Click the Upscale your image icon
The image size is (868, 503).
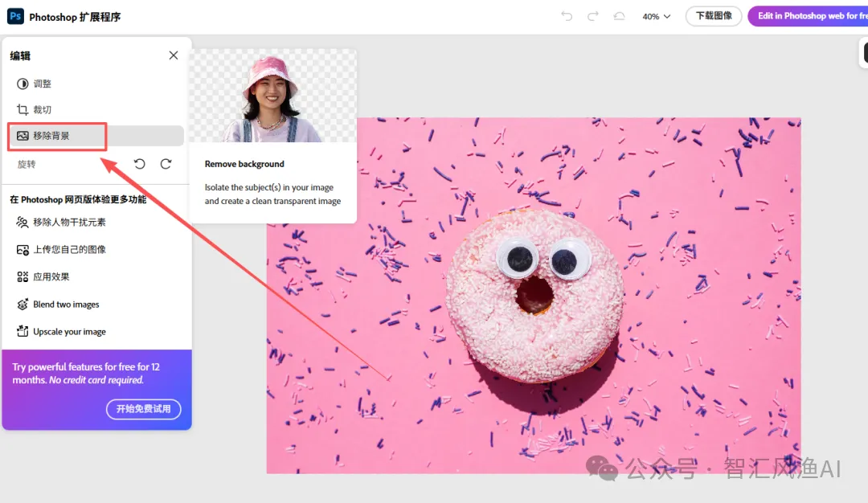point(23,332)
